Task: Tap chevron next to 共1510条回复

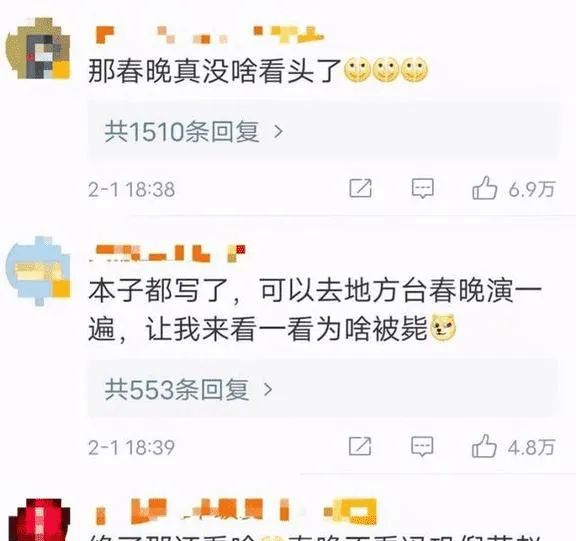Action: coord(279,131)
